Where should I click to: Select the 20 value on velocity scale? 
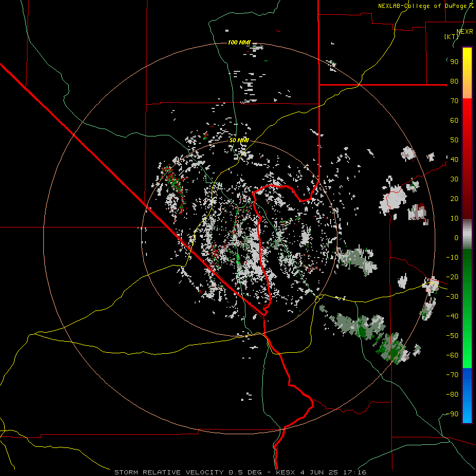click(x=454, y=199)
